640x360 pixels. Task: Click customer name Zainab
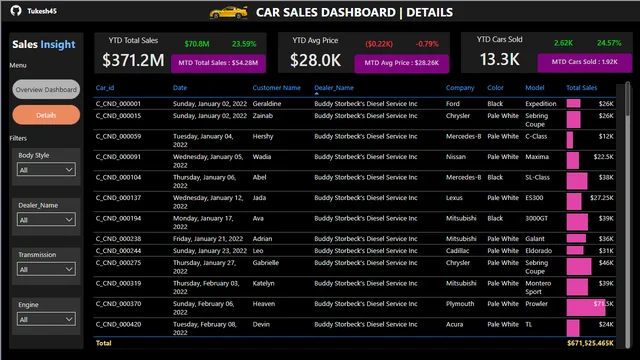pyautogui.click(x=262, y=116)
